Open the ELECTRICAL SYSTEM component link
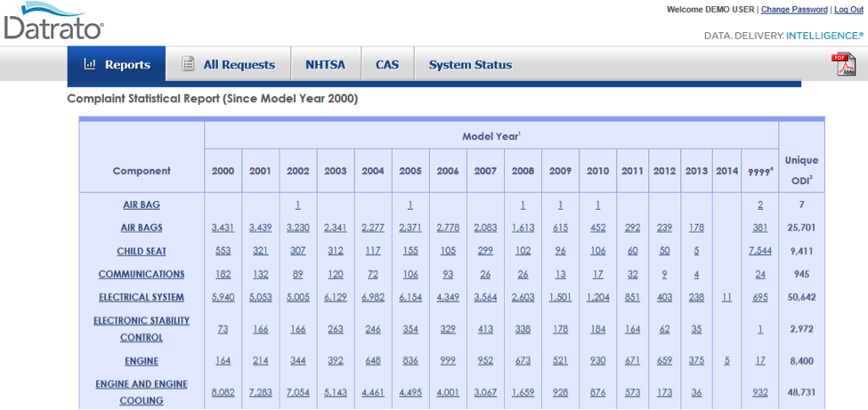 142,297
